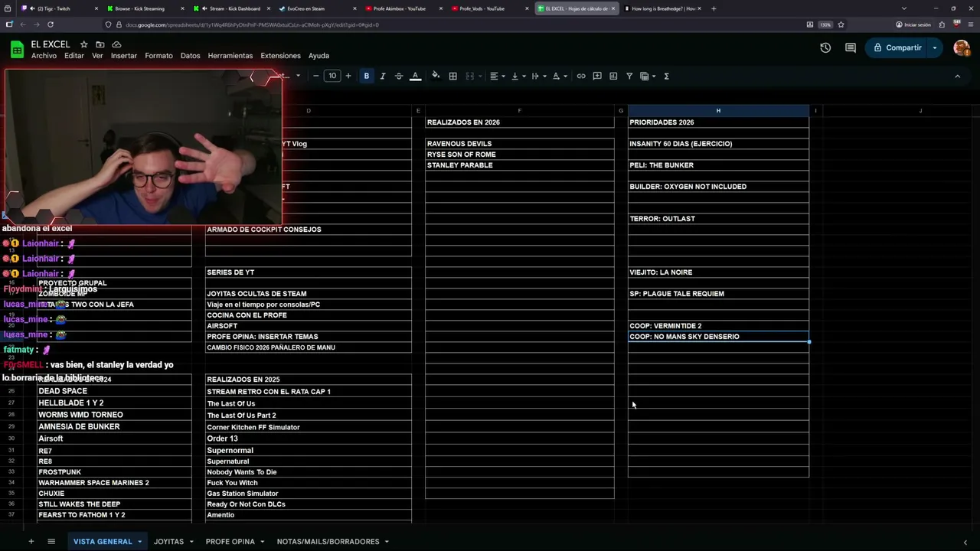
Task: Select cell RYSE SON OF ROME
Action: (519, 155)
